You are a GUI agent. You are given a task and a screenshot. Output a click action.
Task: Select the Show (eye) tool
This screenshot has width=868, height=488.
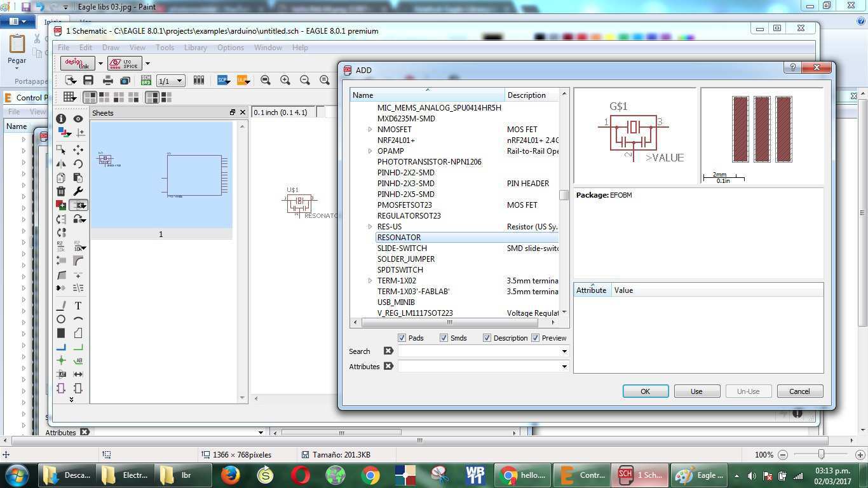(78, 119)
